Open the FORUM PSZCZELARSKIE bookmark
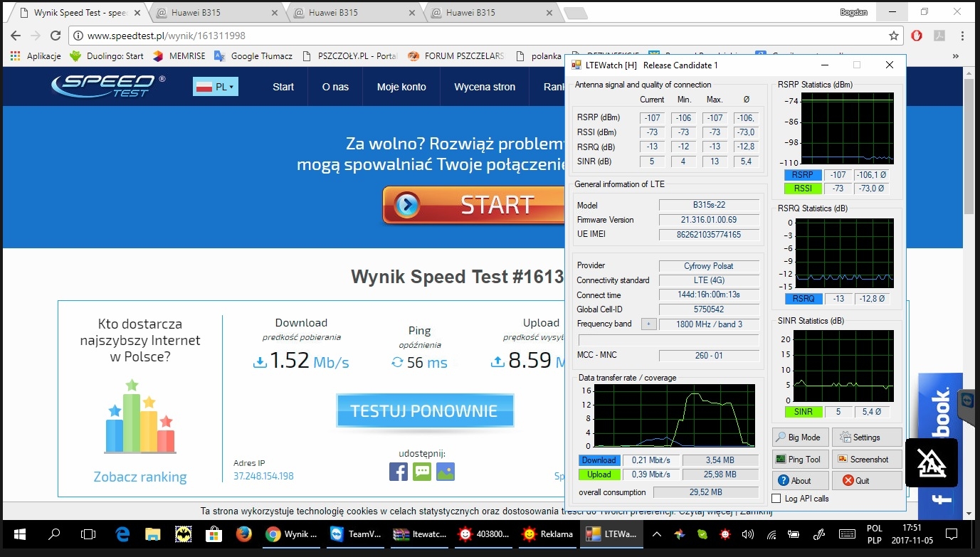 [456, 55]
